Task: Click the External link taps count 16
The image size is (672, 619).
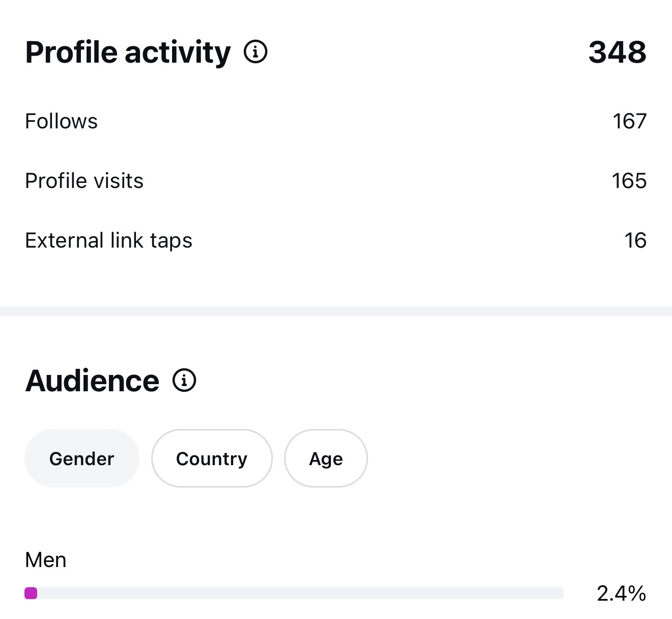Action: 635,240
